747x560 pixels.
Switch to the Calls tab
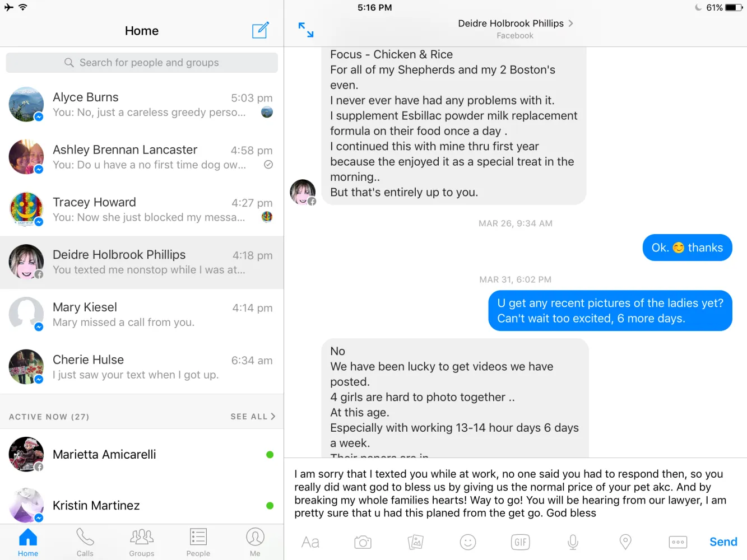point(85,542)
